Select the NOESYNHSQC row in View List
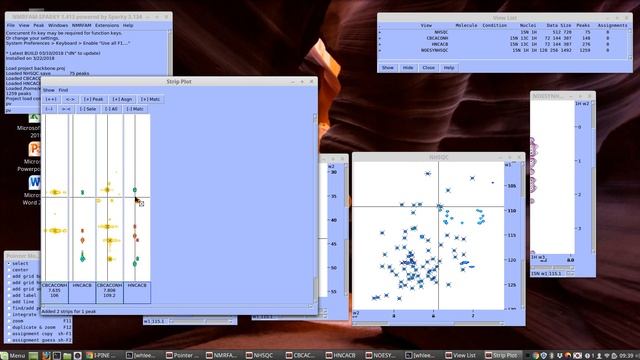Screen dimensions: 640x360 (x=503, y=50)
